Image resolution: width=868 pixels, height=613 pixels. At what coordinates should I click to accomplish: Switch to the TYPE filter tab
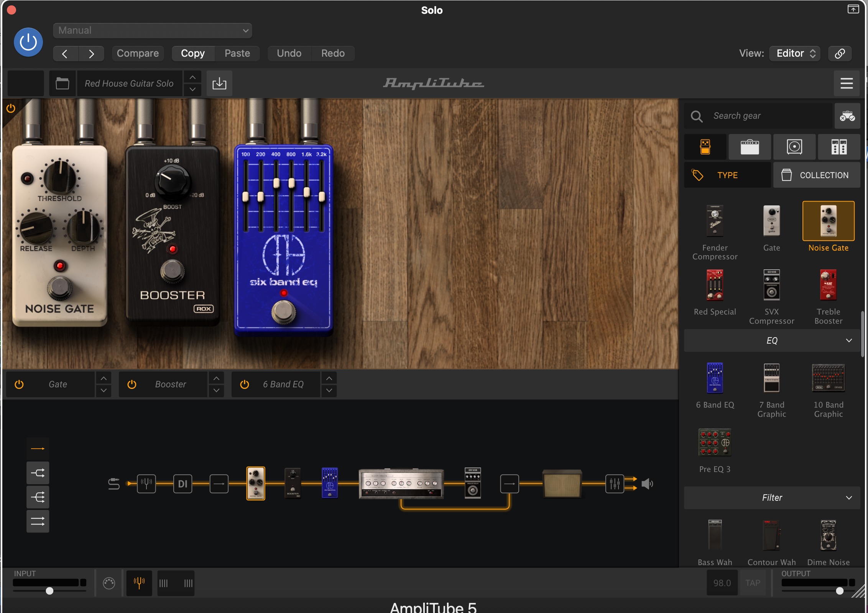pyautogui.click(x=727, y=175)
